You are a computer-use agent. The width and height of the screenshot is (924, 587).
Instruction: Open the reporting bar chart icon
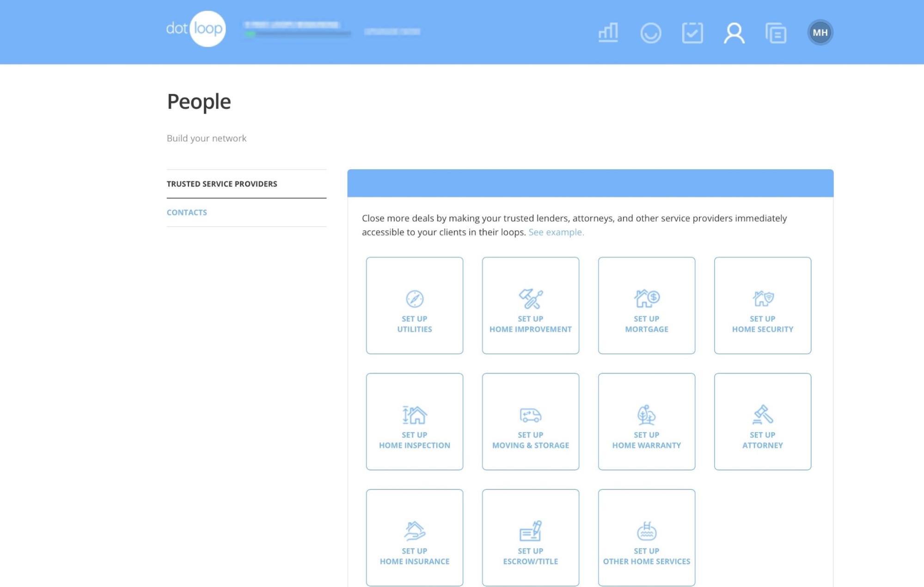(x=608, y=32)
